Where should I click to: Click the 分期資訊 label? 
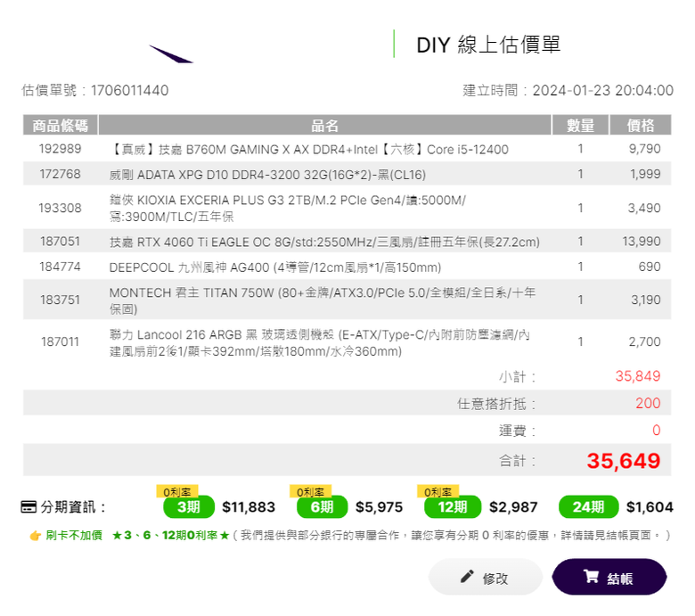coord(73,507)
